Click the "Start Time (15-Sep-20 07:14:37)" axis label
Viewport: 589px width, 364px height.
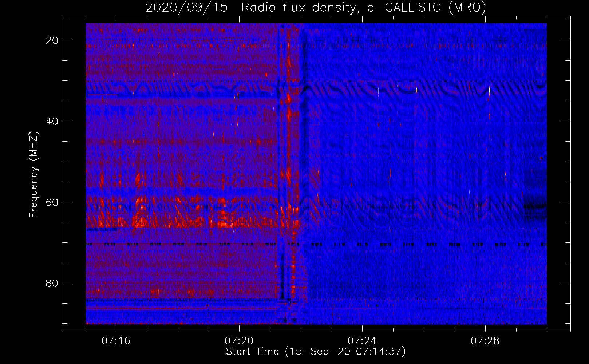pyautogui.click(x=316, y=352)
